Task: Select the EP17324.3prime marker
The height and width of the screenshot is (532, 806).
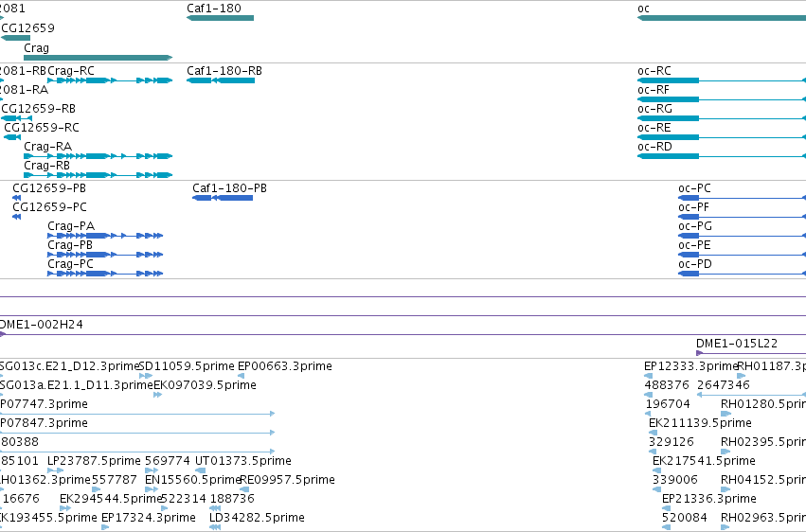Action: tap(105, 527)
